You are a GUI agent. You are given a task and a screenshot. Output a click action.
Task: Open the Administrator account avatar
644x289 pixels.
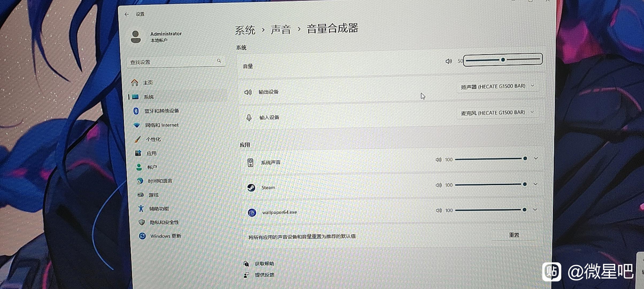click(136, 37)
